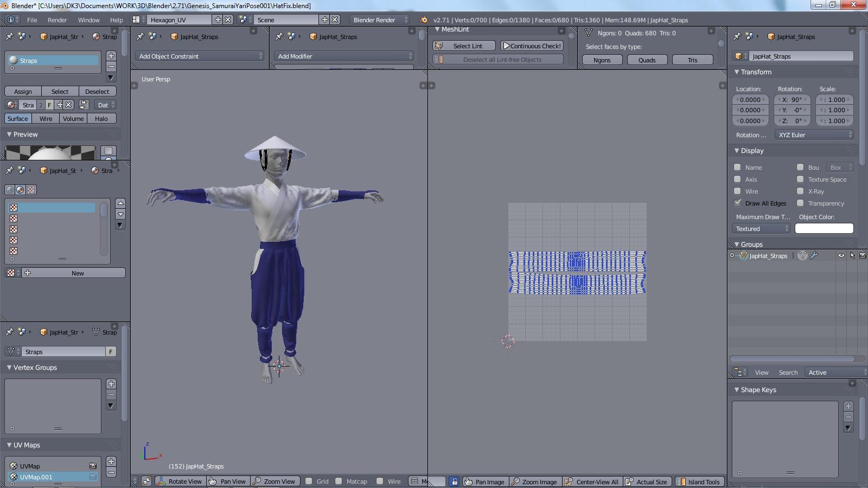Image resolution: width=868 pixels, height=488 pixels.
Task: Enable the Wire display checkbox
Action: tap(737, 191)
